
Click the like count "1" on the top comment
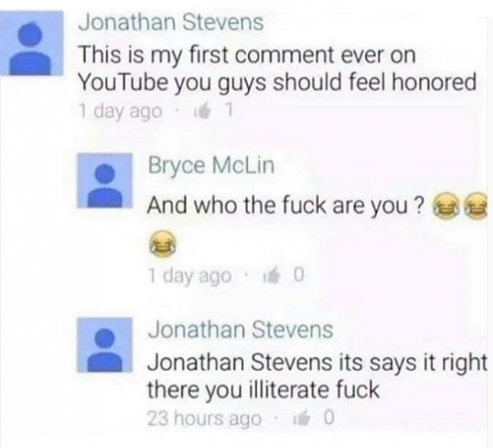click(229, 111)
